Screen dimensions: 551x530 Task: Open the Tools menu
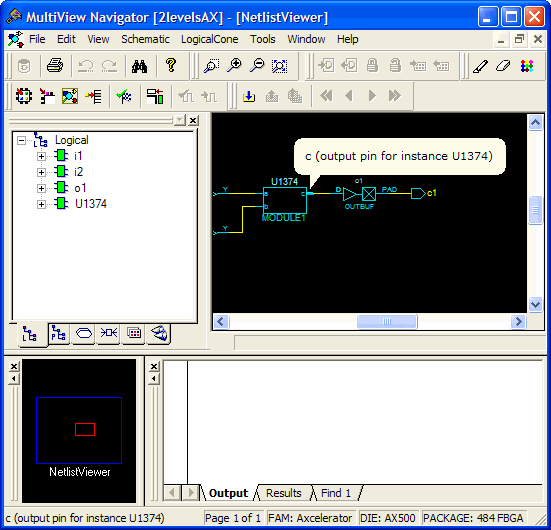click(x=262, y=39)
